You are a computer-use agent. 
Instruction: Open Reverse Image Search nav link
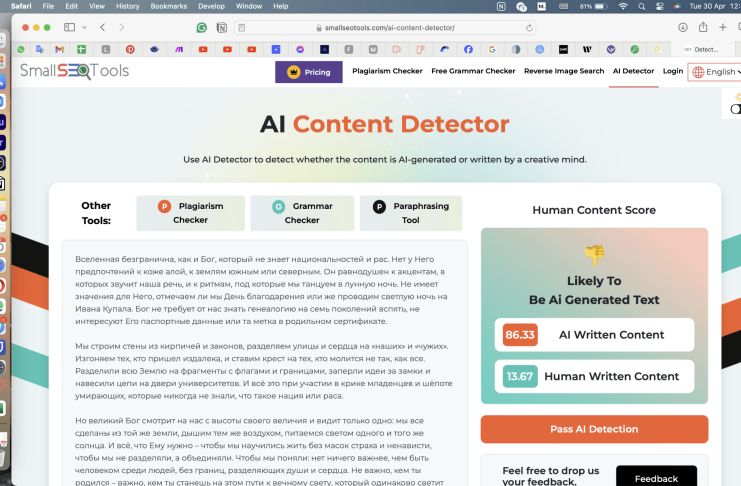click(x=564, y=71)
